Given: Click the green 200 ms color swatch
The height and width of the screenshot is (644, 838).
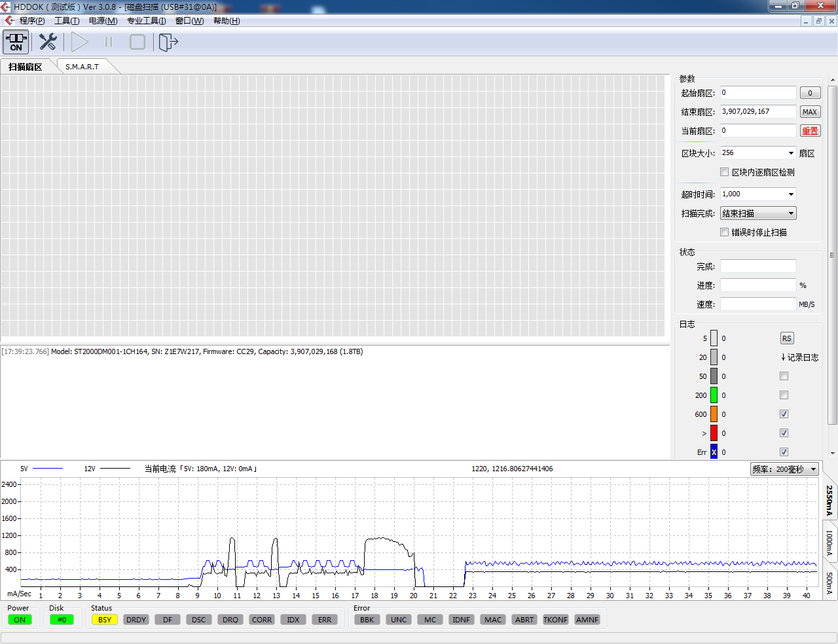Looking at the screenshot, I should [714, 395].
